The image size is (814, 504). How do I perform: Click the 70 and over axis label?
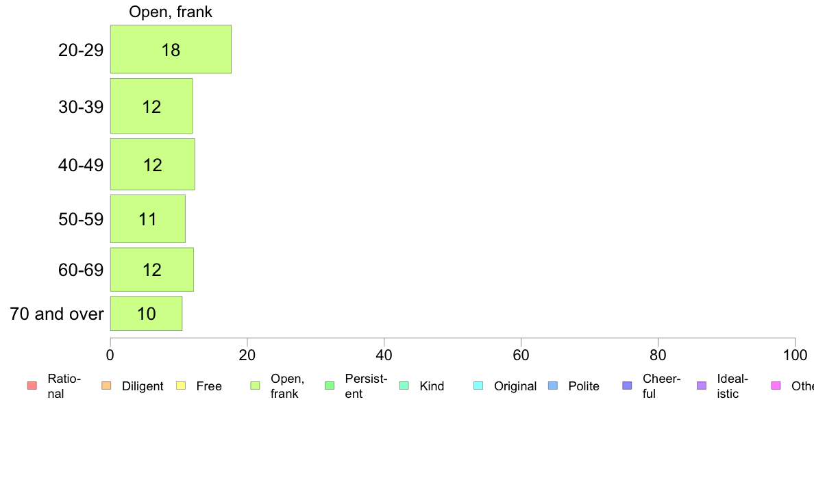57,314
